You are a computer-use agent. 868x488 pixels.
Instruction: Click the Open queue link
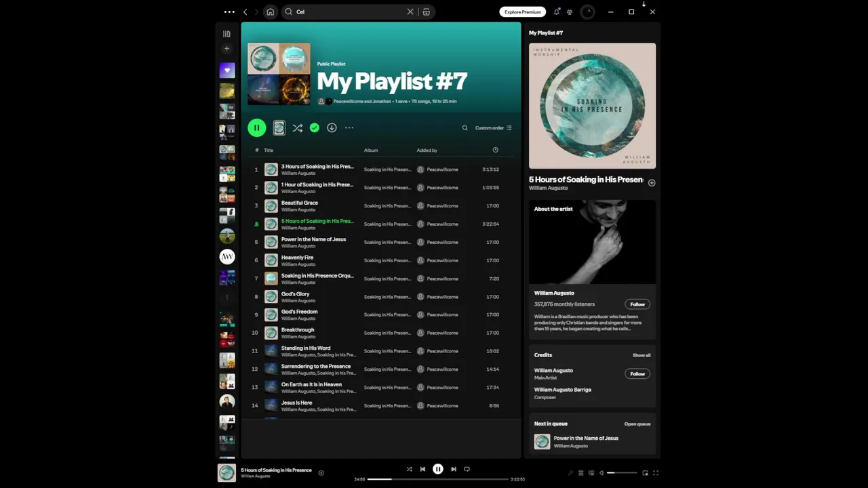coord(637,424)
